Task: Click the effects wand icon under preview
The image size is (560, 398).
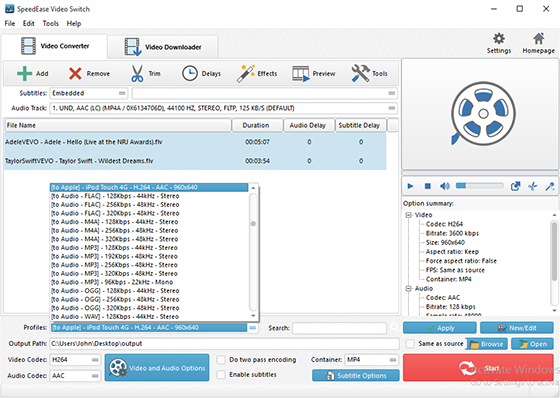Action: pos(550,186)
